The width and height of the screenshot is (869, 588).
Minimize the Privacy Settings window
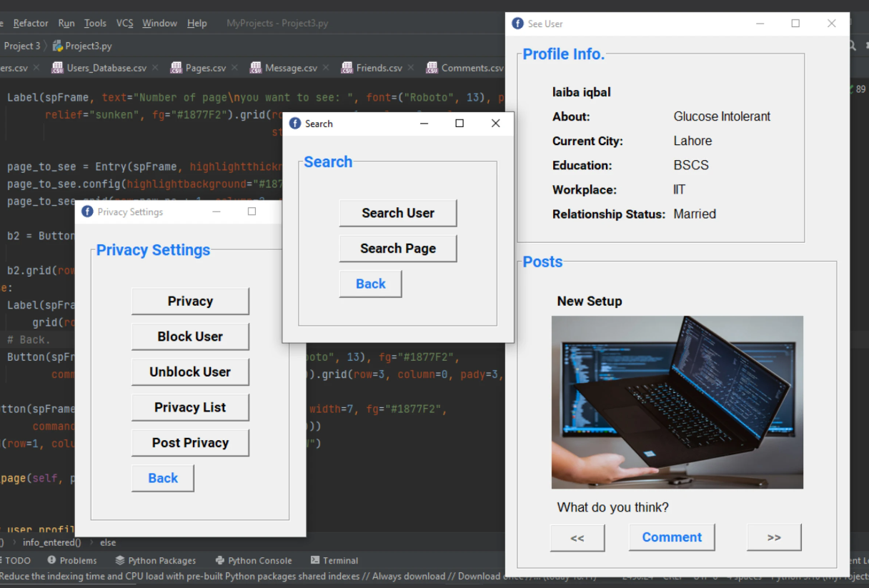(217, 211)
